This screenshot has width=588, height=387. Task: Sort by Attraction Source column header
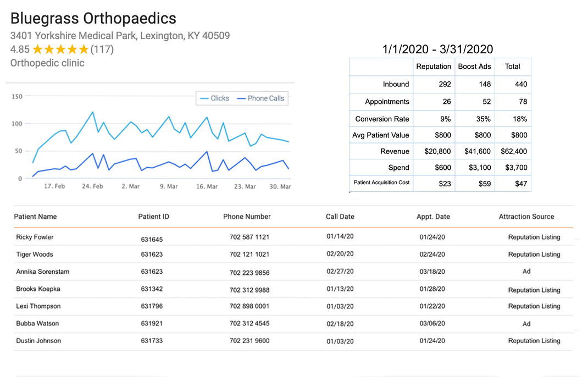point(526,217)
